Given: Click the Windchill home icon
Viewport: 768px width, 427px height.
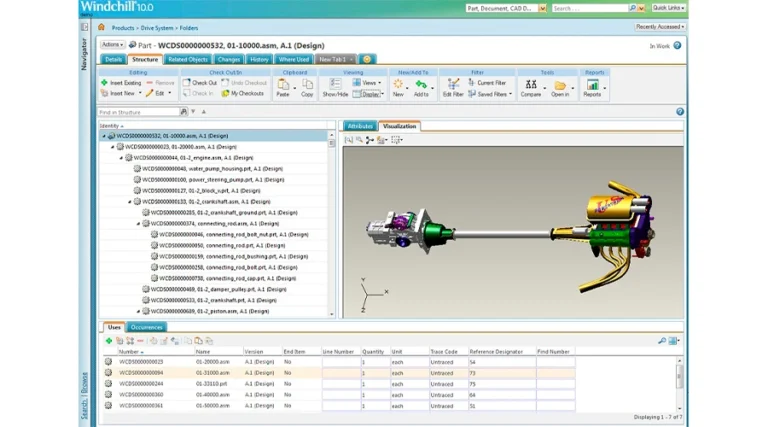Looking at the screenshot, I should (101, 27).
